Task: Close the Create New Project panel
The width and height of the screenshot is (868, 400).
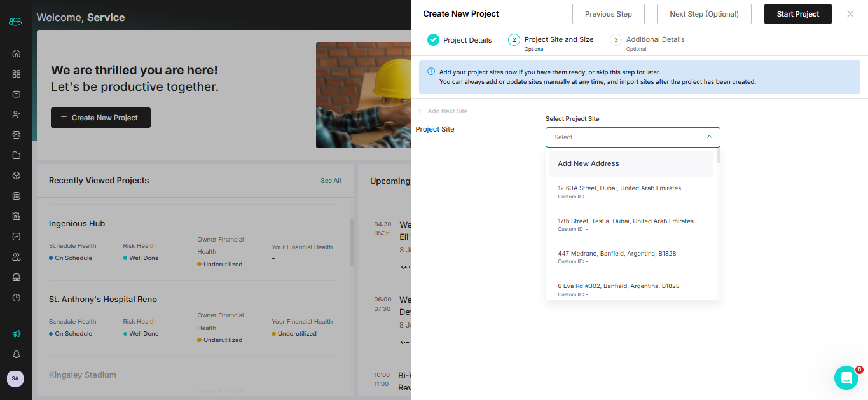Action: coord(850,14)
